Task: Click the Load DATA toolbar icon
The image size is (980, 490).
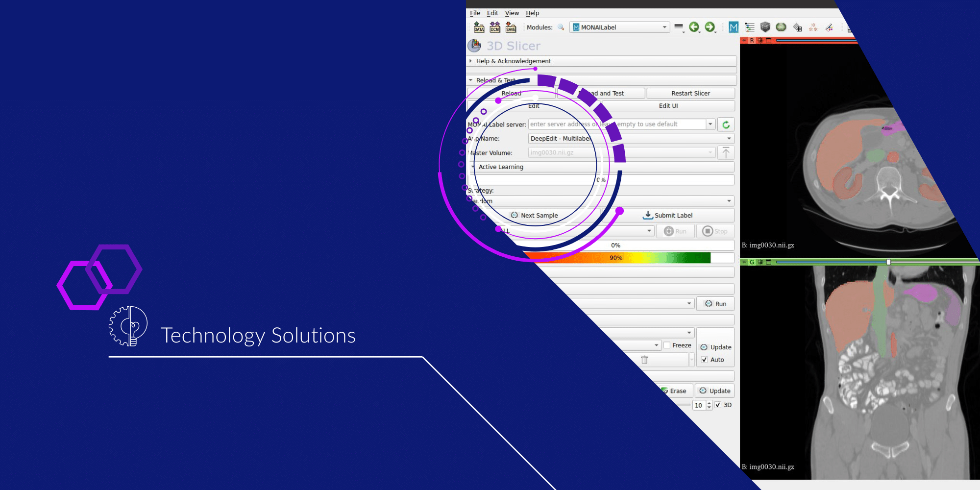Action: tap(479, 27)
